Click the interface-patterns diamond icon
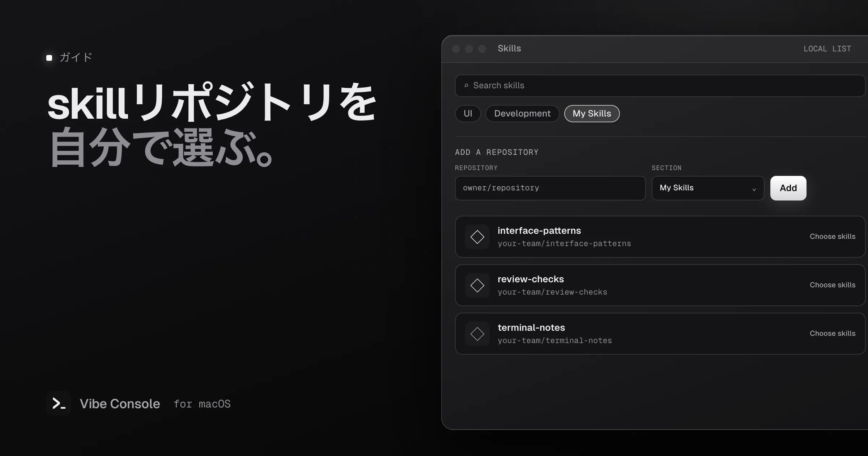The height and width of the screenshot is (456, 868). [477, 237]
